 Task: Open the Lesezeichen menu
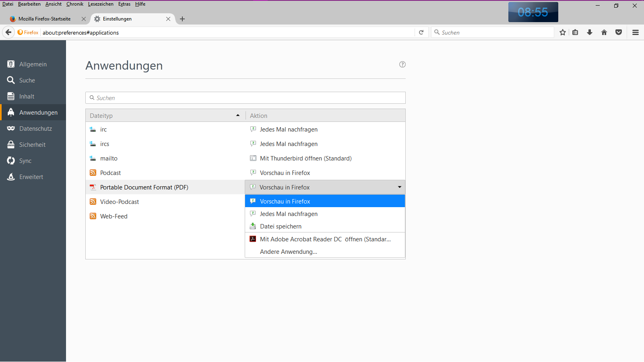click(x=101, y=4)
